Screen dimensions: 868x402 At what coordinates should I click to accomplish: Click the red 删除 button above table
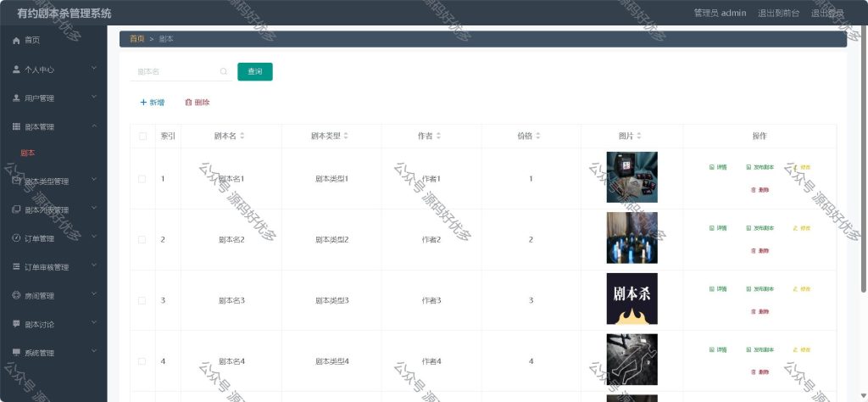[x=197, y=103]
